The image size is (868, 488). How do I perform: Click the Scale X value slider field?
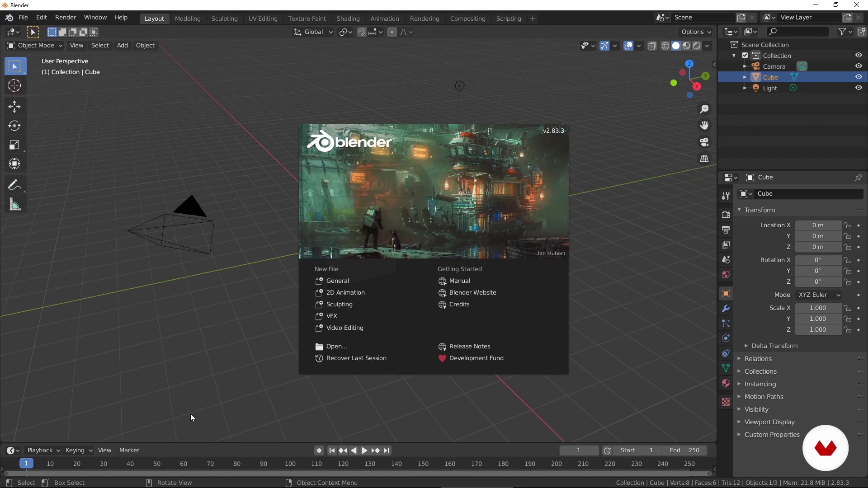[818, 308]
